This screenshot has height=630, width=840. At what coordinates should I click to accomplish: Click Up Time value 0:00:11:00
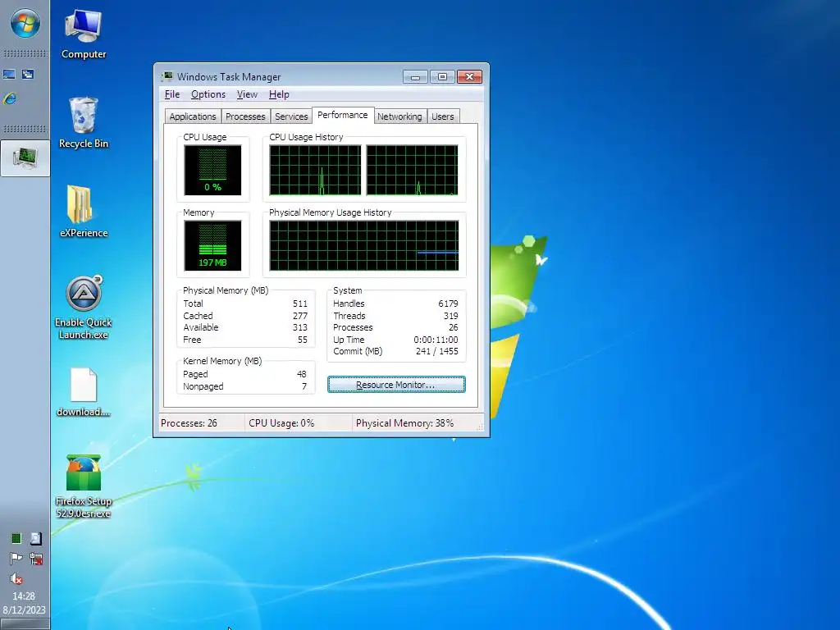pos(436,340)
